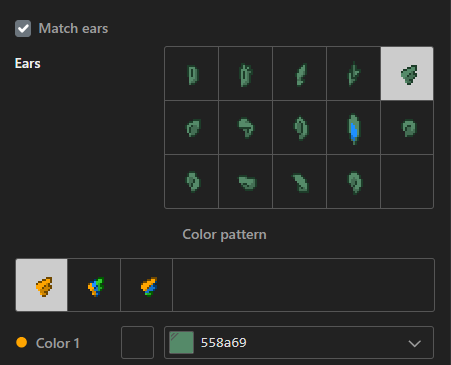Select the empty ear slot in bottom row
451x365 pixels.
pos(407,182)
